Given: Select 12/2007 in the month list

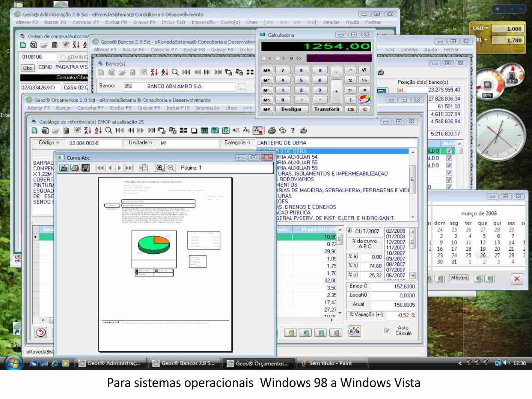Looking at the screenshot, I should click(396, 242).
